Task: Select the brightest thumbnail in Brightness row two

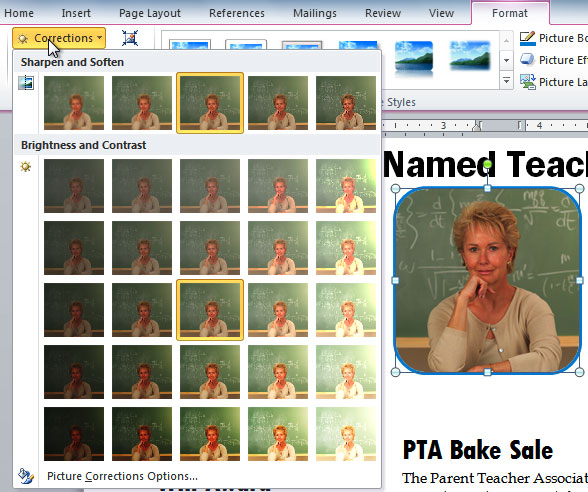Action: pos(346,248)
